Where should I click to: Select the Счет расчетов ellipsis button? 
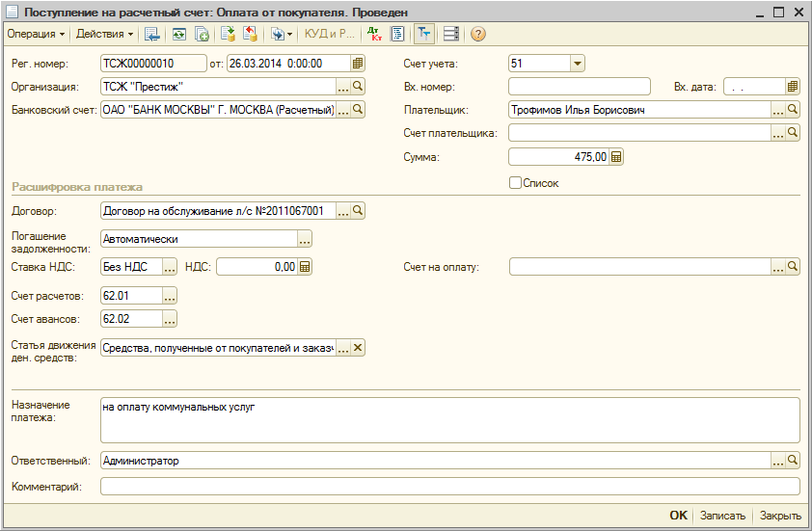170,296
